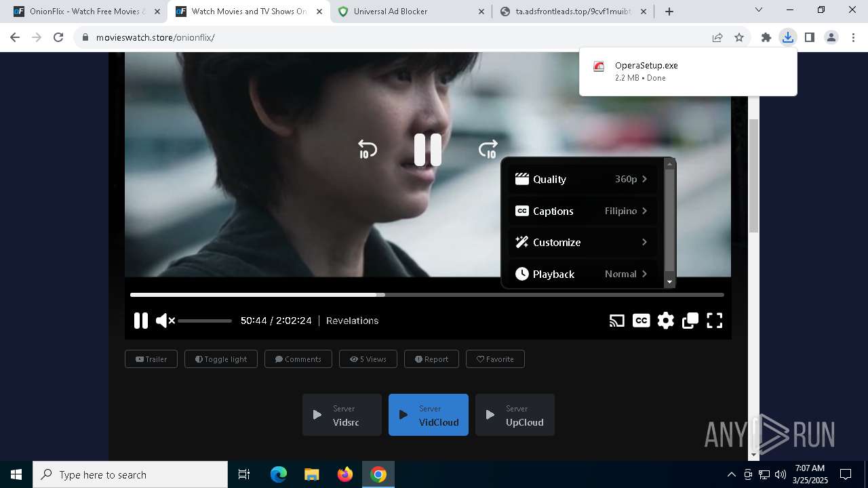Toggle closed captions CC button

click(x=641, y=321)
